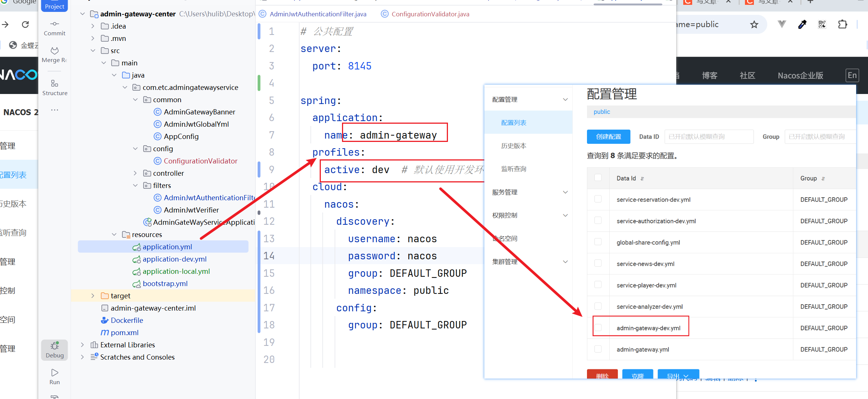Select 配置列表 menu item
This screenshot has width=868, height=399.
click(x=529, y=123)
